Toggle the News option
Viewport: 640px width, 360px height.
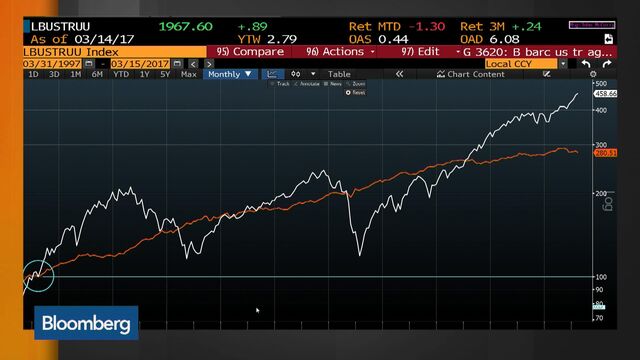[x=333, y=84]
